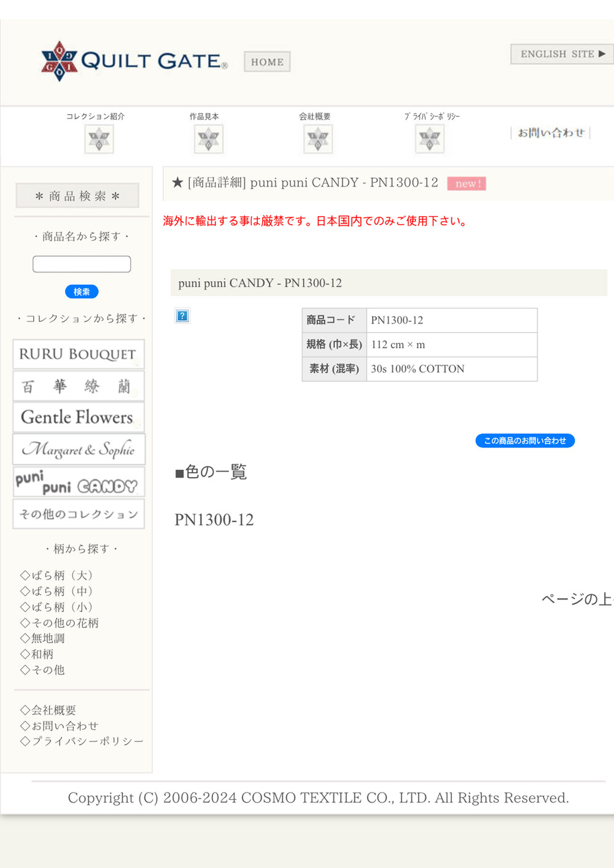Click the Quilt Gate star logo
614x868 pixels.
point(60,61)
